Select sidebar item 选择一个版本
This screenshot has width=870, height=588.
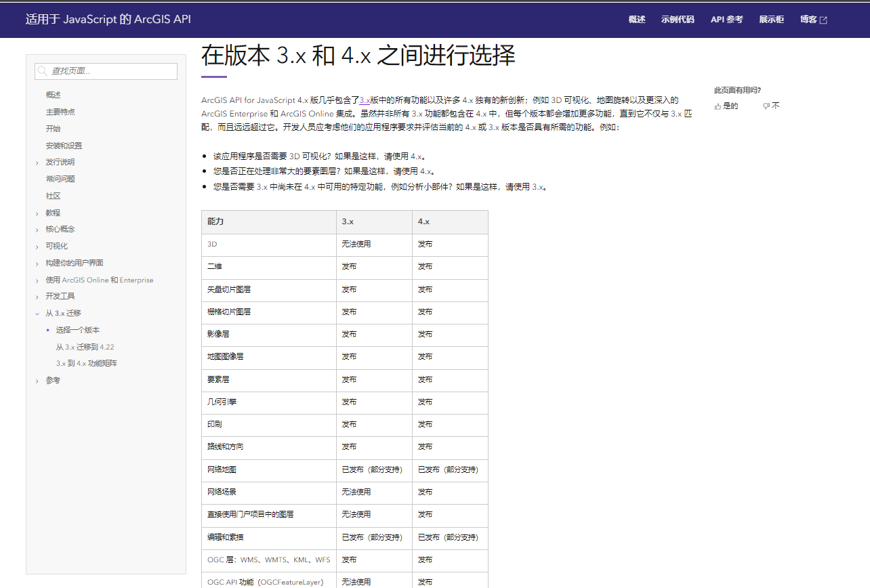77,330
